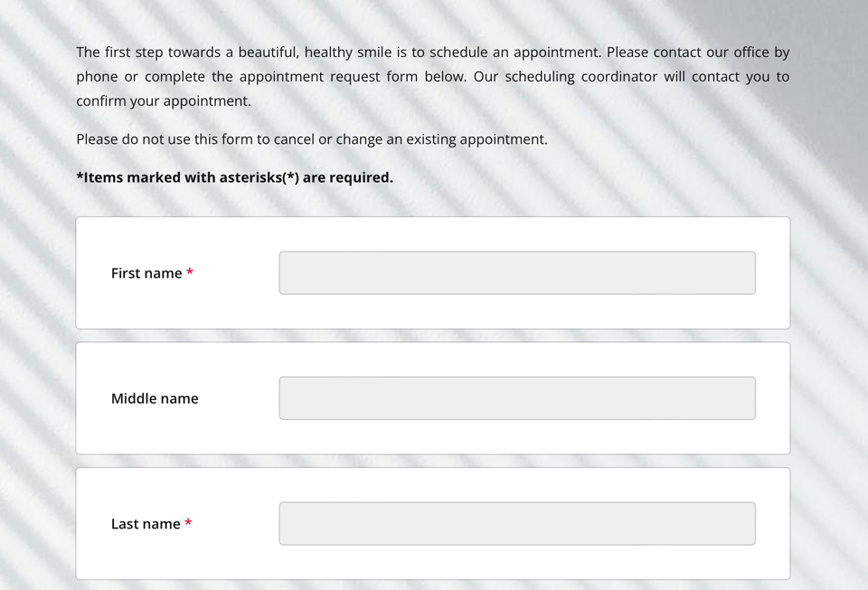Click the Middle name label

pos(155,398)
